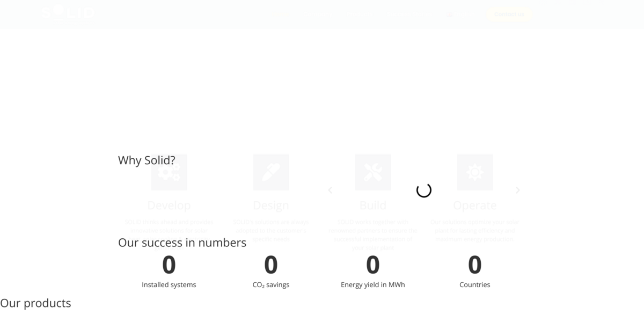Click the Our products heading
The height and width of the screenshot is (315, 644).
[x=35, y=303]
